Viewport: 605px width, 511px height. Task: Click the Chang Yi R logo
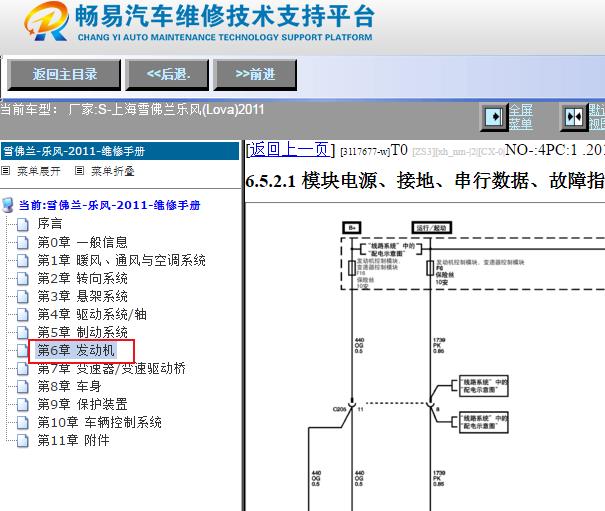pyautogui.click(x=47, y=21)
